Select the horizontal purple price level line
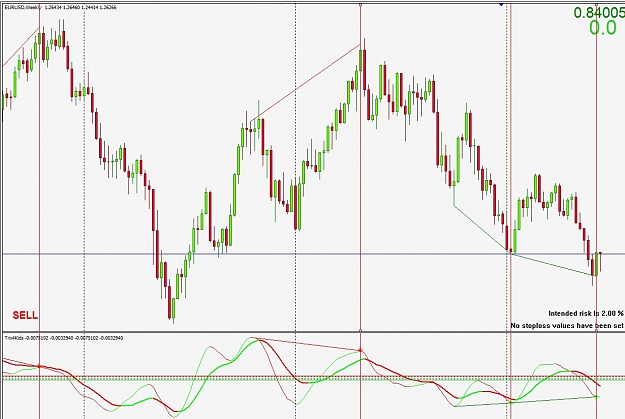This screenshot has height=419, width=625. point(312,254)
